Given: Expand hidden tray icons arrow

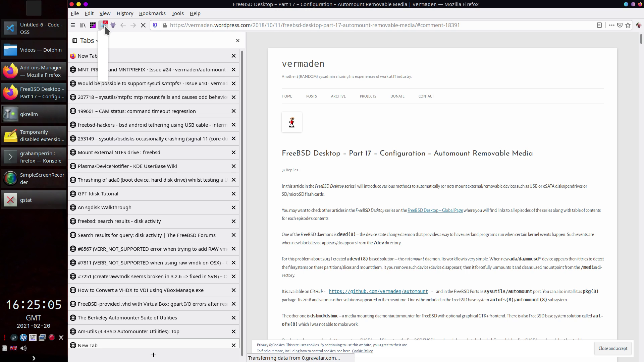Looking at the screenshot, I should [34, 358].
